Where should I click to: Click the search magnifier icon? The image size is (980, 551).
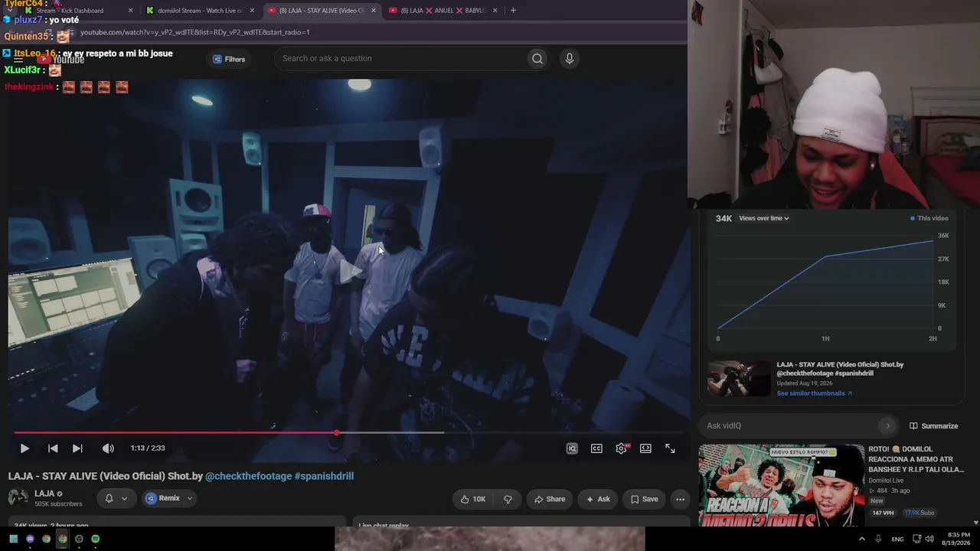pyautogui.click(x=537, y=59)
